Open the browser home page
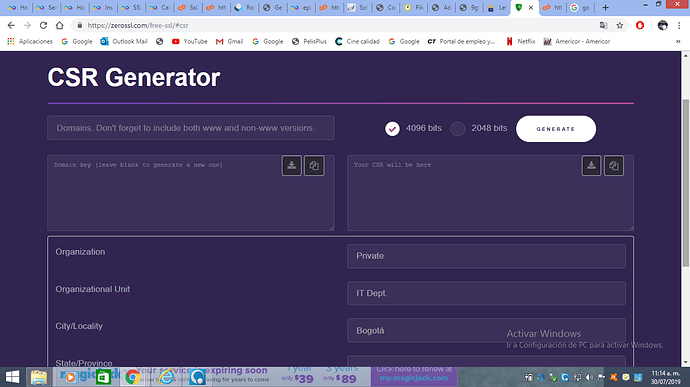The image size is (690, 387). tap(59, 26)
